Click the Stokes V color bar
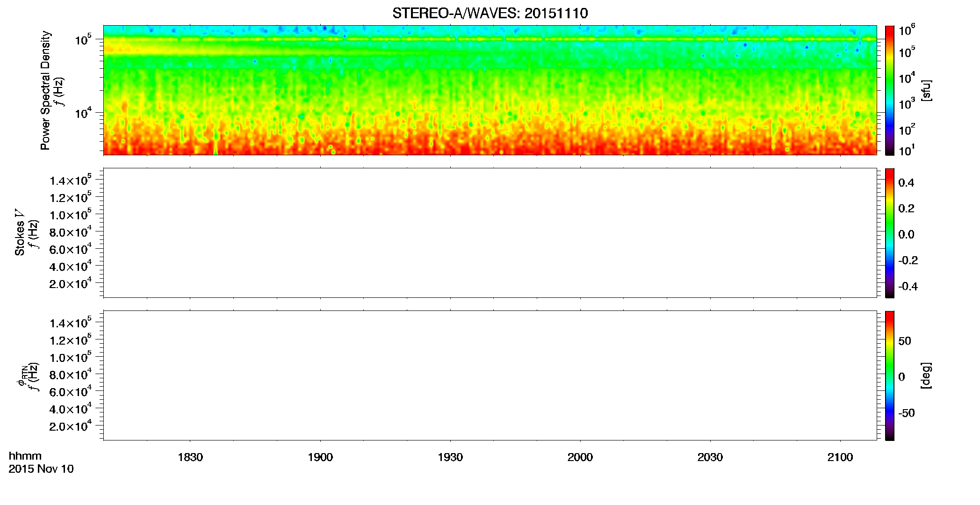 [890, 233]
